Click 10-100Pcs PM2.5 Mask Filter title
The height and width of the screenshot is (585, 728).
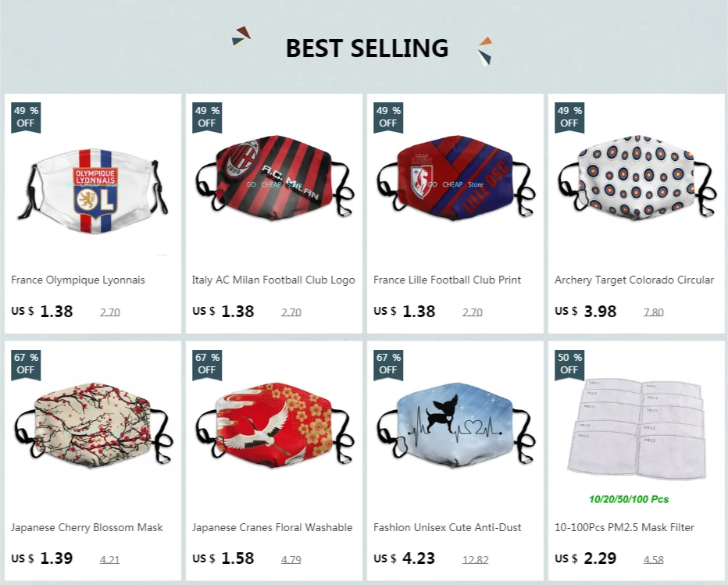(x=624, y=527)
